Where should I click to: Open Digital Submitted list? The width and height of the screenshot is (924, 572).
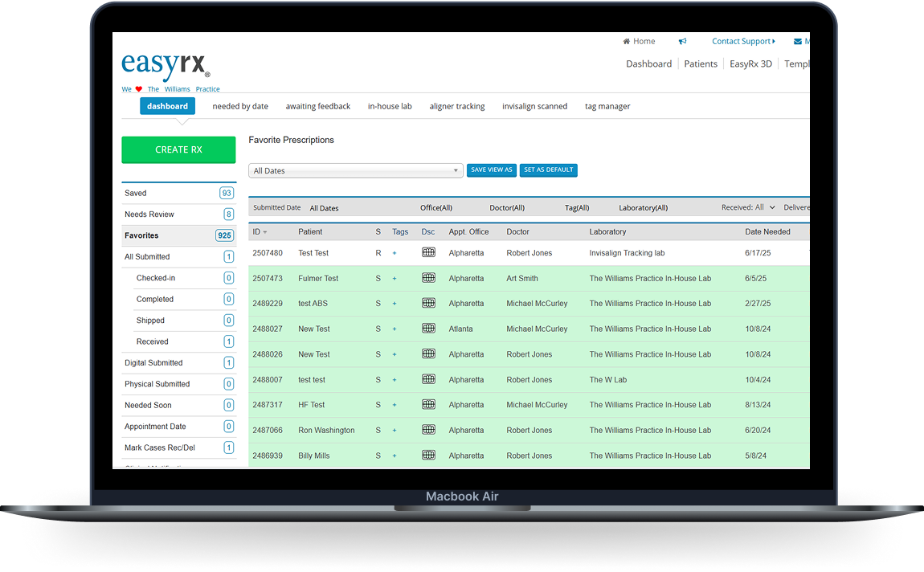click(x=178, y=363)
